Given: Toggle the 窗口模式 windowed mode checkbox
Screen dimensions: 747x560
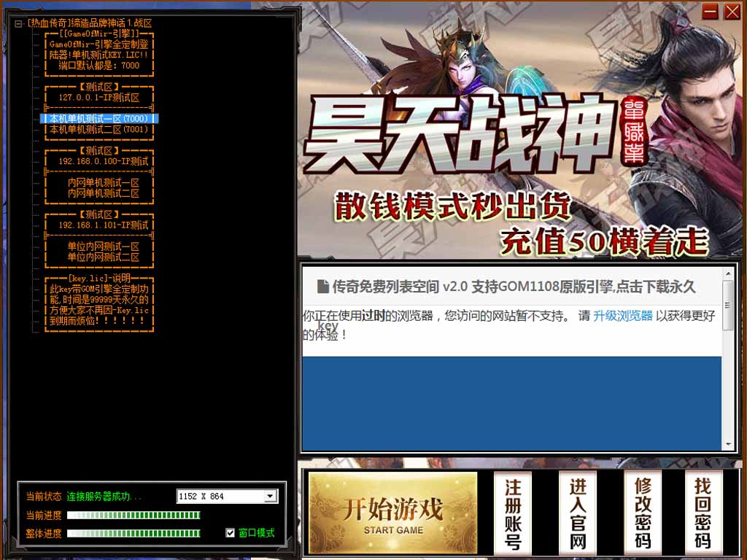Looking at the screenshot, I should pyautogui.click(x=231, y=533).
